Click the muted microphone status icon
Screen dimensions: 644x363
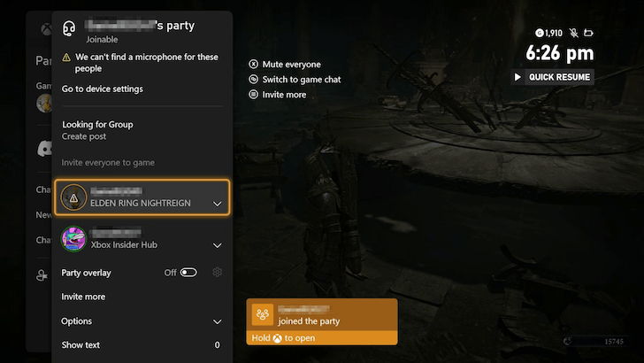click(x=574, y=33)
